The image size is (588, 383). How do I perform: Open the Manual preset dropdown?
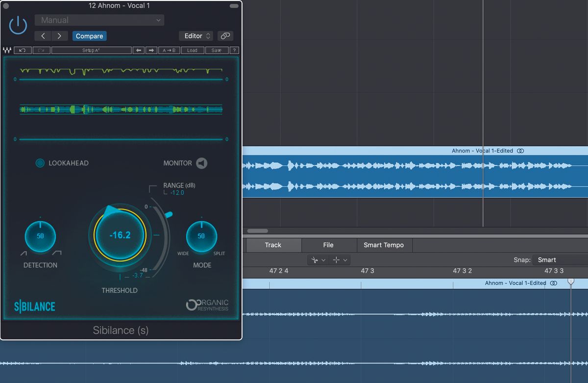[99, 20]
